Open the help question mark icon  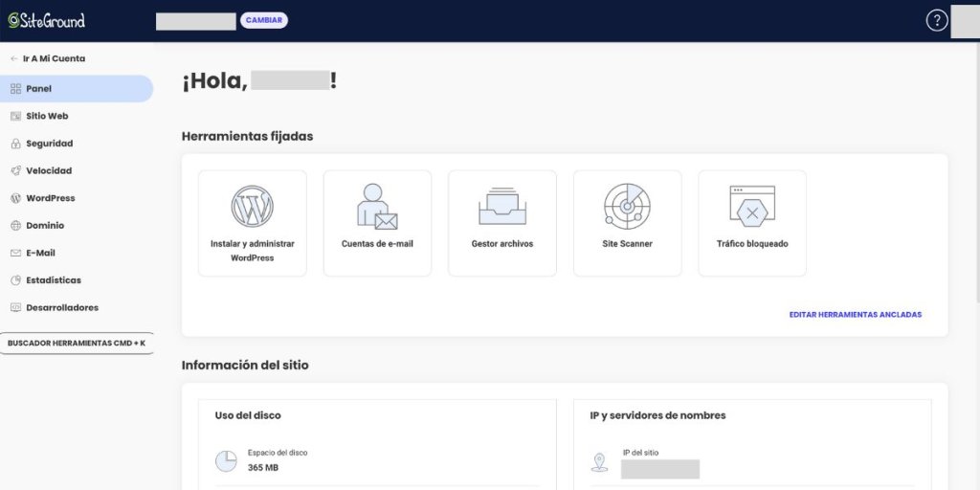[936, 21]
